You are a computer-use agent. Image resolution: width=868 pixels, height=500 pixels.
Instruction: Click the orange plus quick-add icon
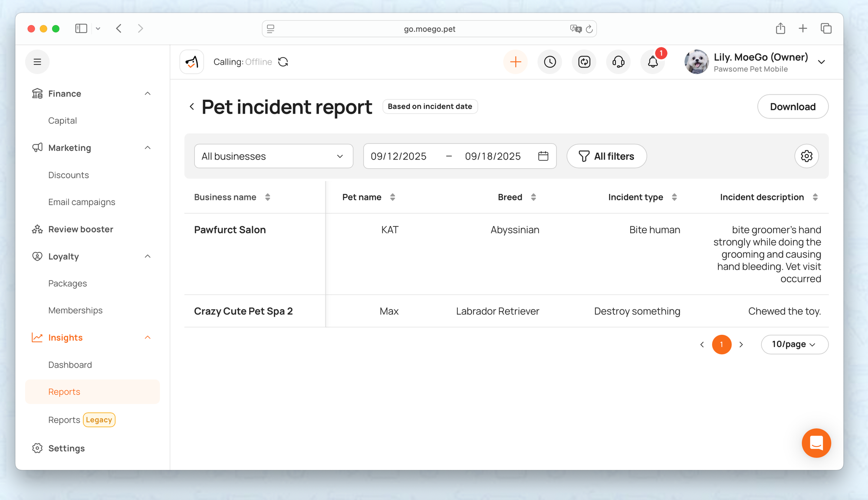pyautogui.click(x=515, y=62)
